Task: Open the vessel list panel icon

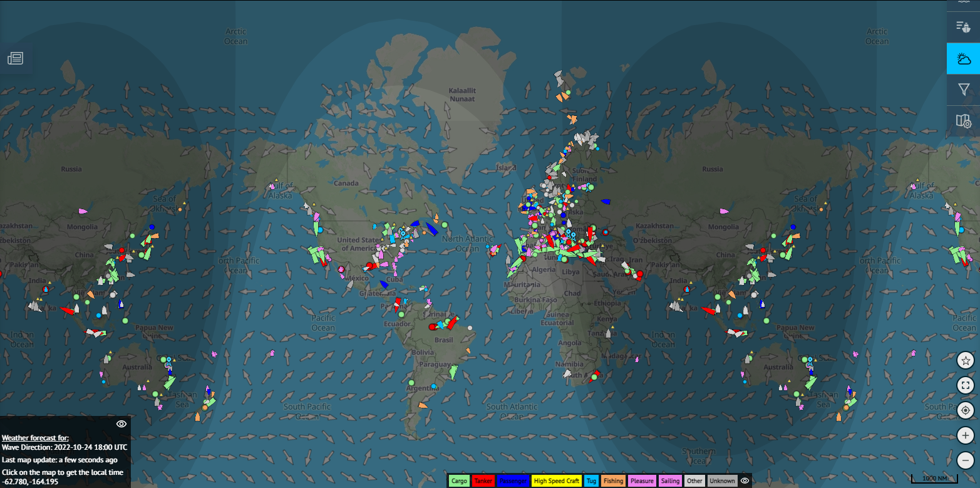Action: pyautogui.click(x=963, y=26)
